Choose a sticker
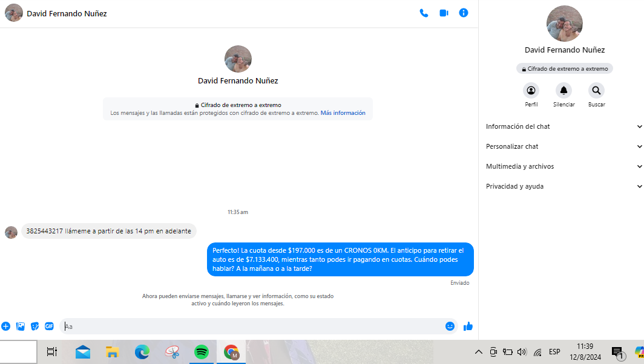This screenshot has height=364, width=644. (35, 327)
